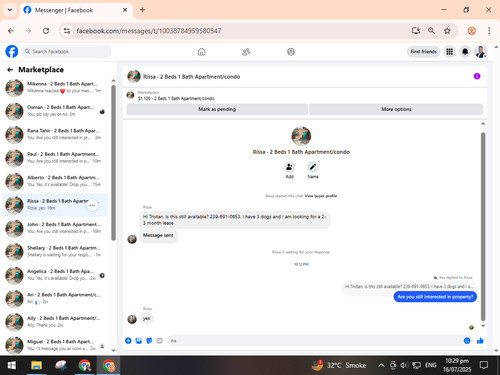Choose a GIF icon in composer

159,341
